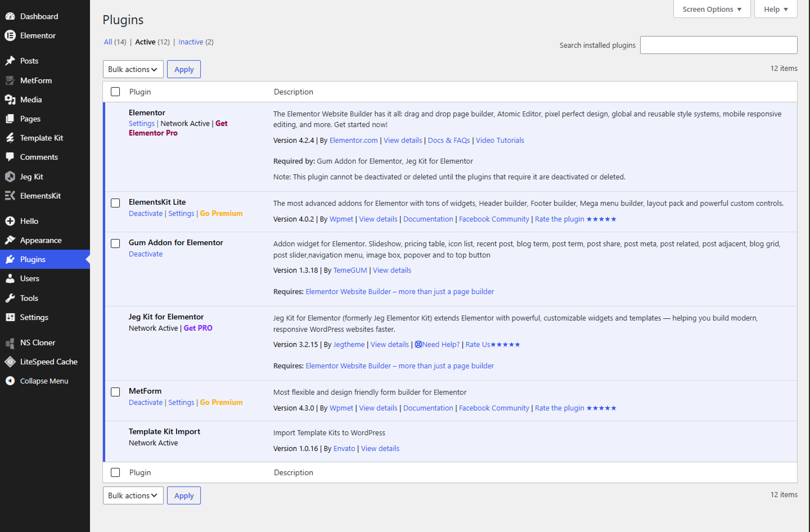Screen dimensions: 810x532
Task: Click the bottom Apply button
Action: [x=184, y=496]
